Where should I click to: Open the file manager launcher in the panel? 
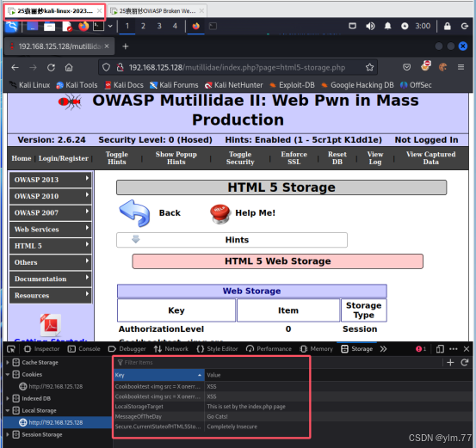[x=49, y=27]
